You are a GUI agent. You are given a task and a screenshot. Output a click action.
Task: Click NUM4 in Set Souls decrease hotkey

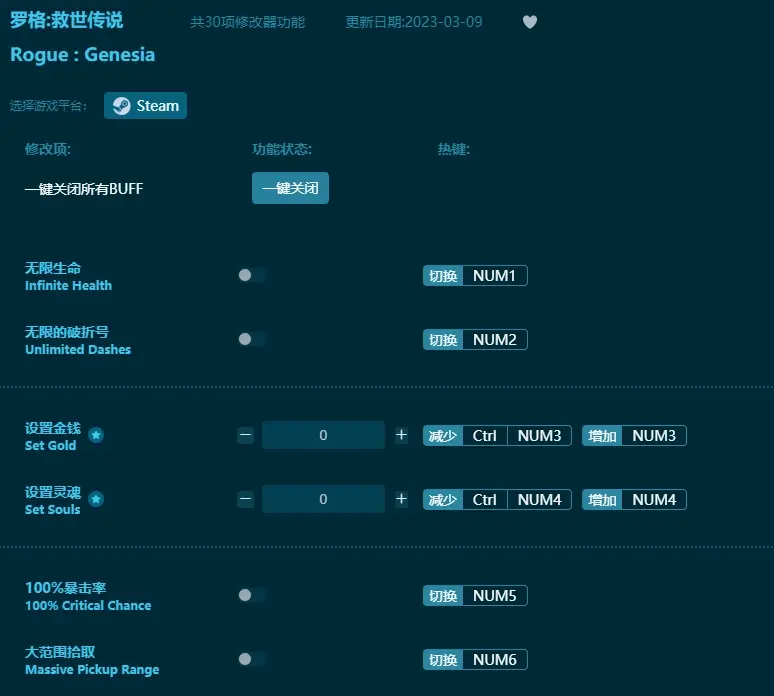540,500
